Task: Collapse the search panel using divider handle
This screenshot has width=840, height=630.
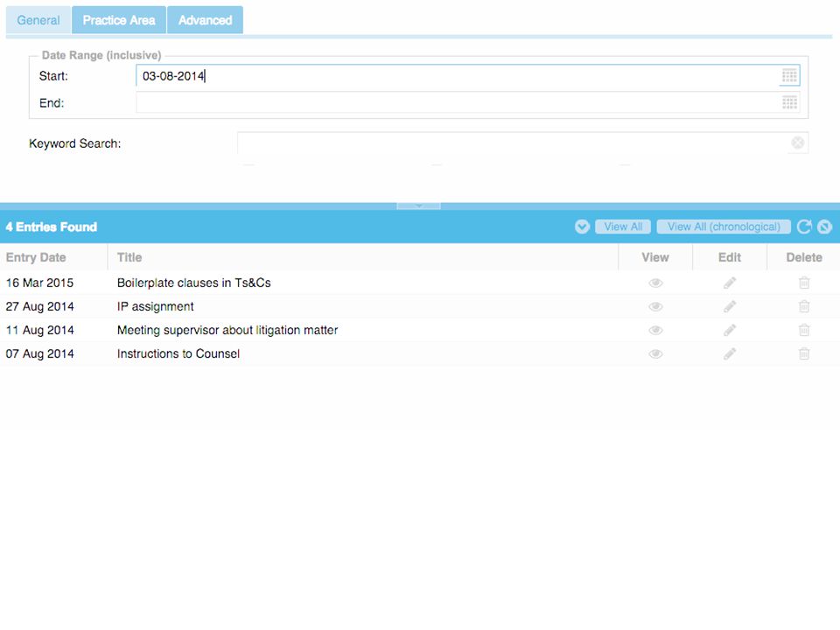Action: pos(418,206)
